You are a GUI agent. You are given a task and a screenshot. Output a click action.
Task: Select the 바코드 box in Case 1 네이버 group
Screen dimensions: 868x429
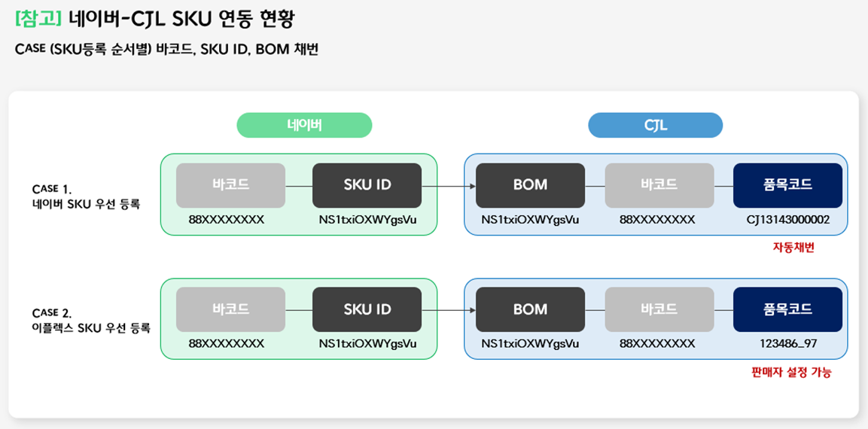231,185
